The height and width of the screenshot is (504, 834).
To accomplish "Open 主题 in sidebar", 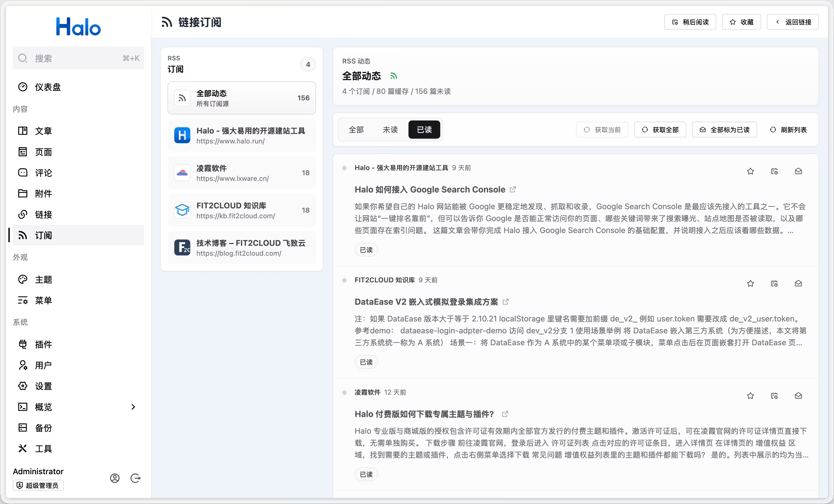I will click(79, 279).
